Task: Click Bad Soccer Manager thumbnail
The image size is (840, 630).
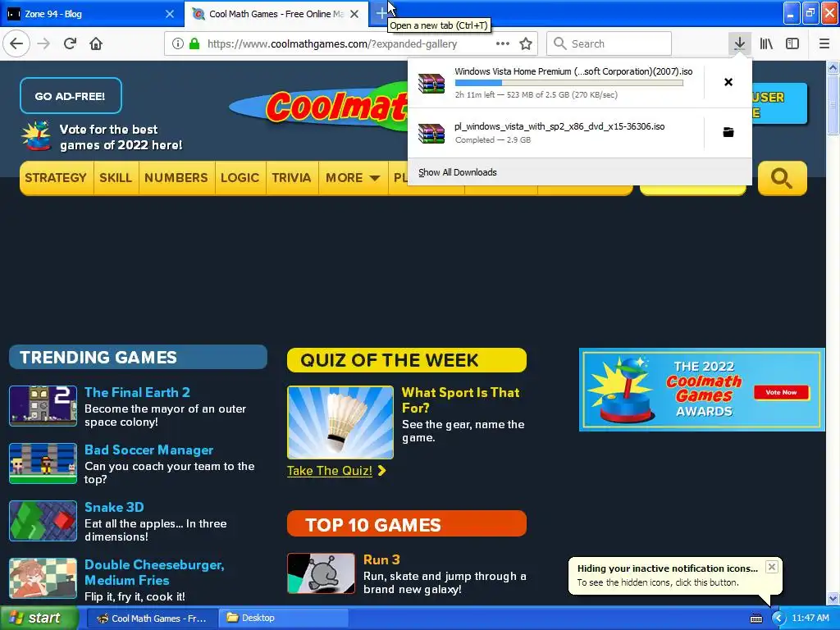Action: point(43,463)
